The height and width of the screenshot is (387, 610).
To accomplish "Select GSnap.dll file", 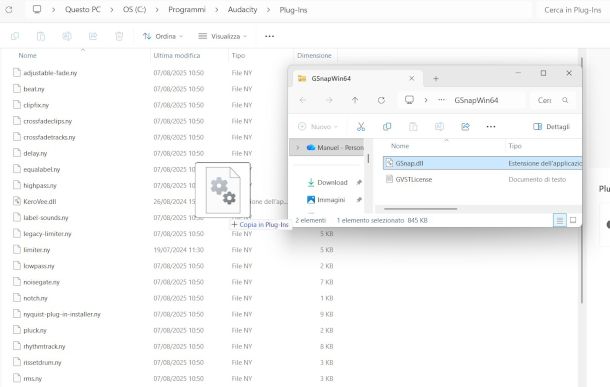I will pyautogui.click(x=482, y=163).
